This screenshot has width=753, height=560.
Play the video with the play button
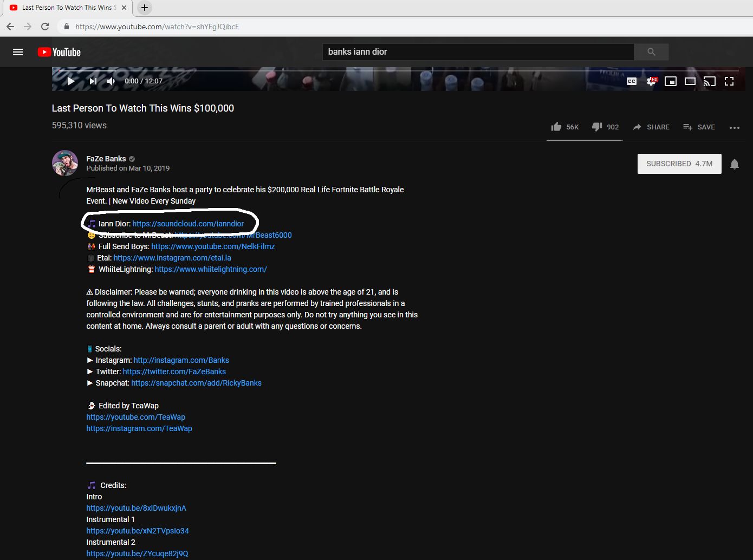coord(71,81)
